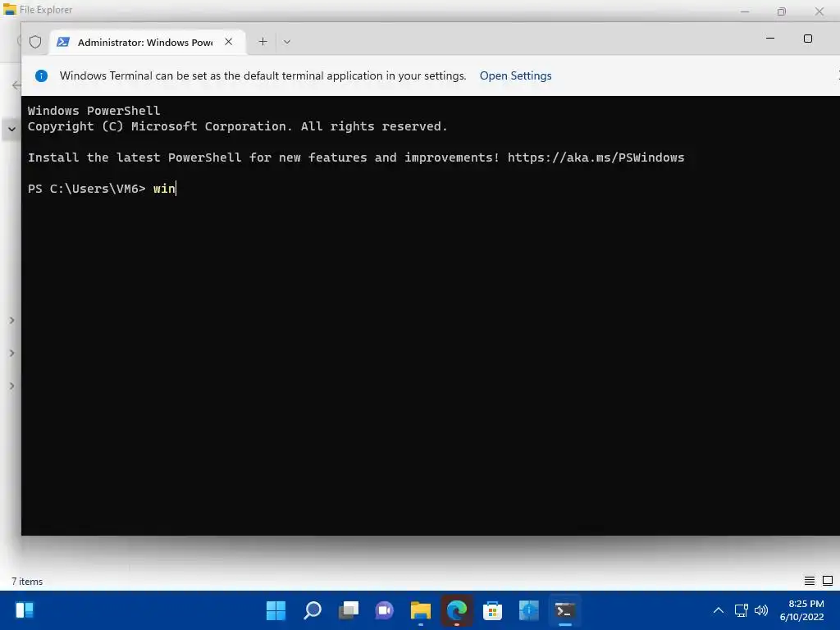Screen dimensions: 840x630
Task: Open Task View from the taskbar
Action: [x=349, y=610]
